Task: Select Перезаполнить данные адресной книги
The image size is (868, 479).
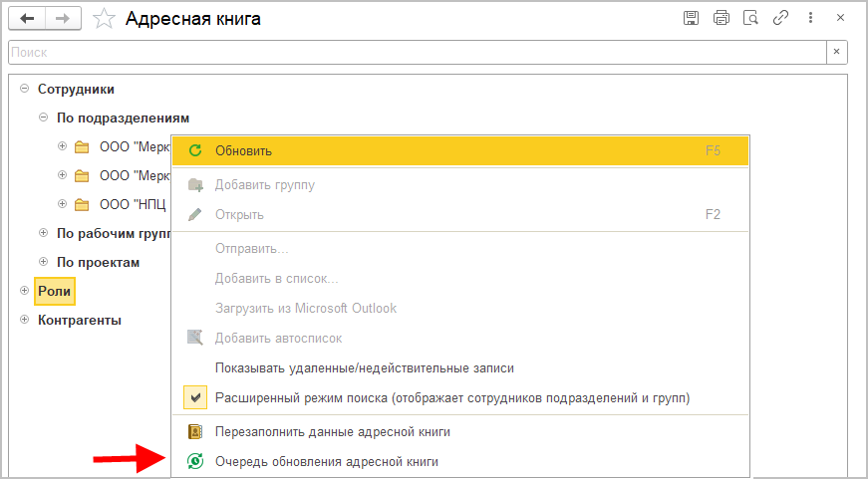Action: coord(333,432)
